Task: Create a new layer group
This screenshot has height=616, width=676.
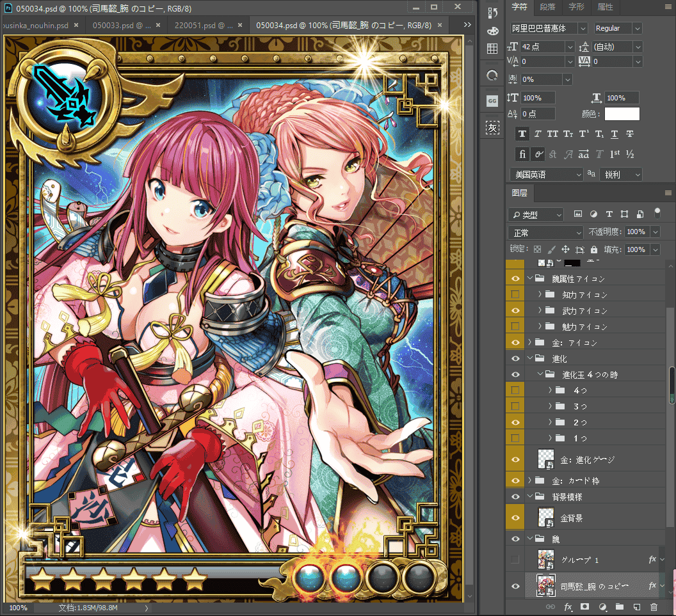Action: pyautogui.click(x=620, y=607)
